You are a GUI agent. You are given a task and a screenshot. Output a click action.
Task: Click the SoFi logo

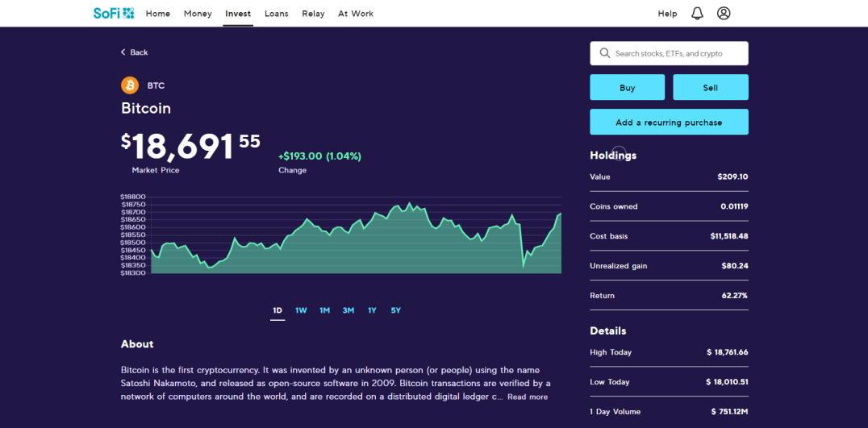coord(114,13)
